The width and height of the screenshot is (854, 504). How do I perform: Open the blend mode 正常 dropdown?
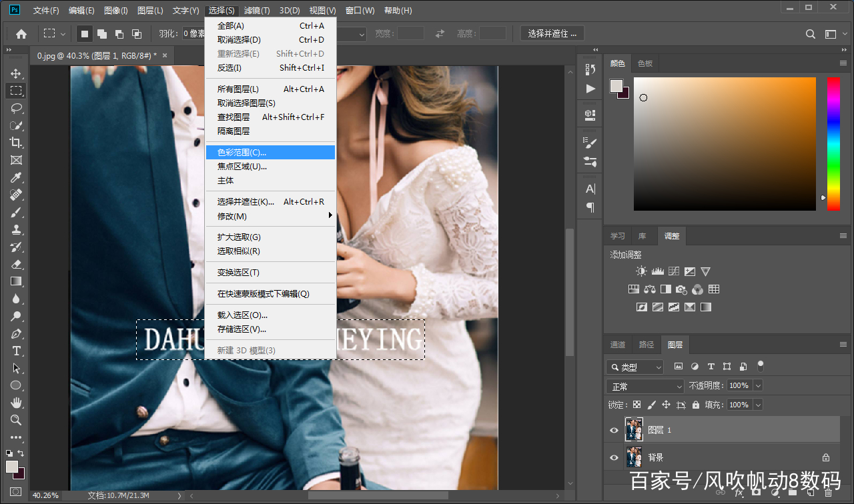coord(645,386)
